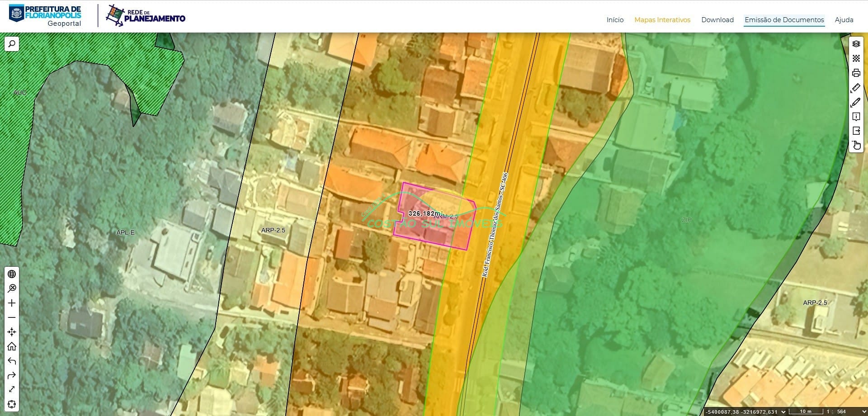Expand the coordinate system dropdown
The width and height of the screenshot is (868, 416).
coord(783,412)
